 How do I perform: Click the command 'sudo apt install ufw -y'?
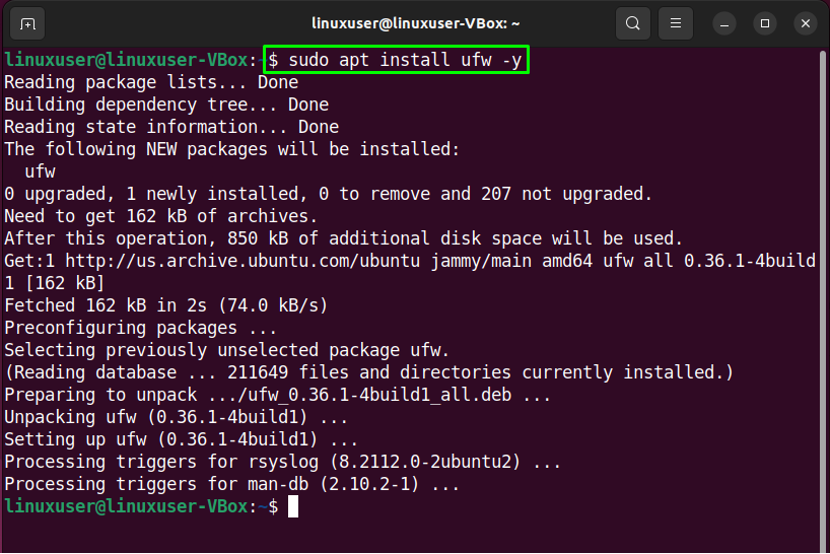(405, 60)
